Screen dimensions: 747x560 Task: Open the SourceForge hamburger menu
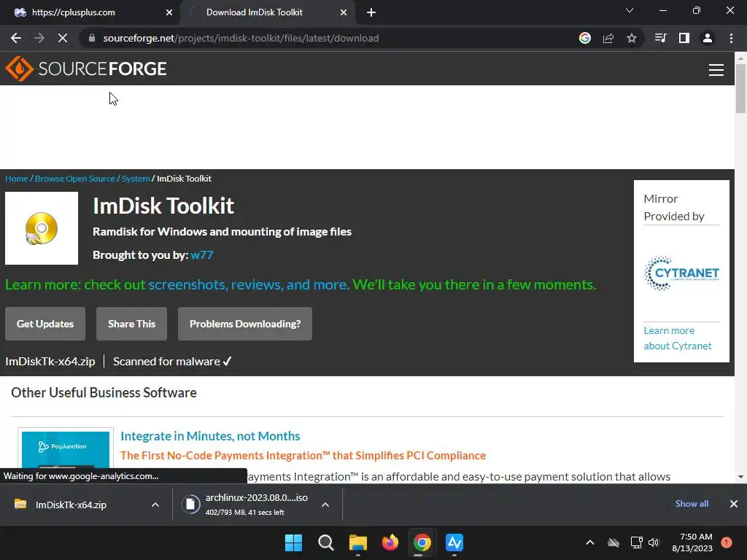(716, 69)
